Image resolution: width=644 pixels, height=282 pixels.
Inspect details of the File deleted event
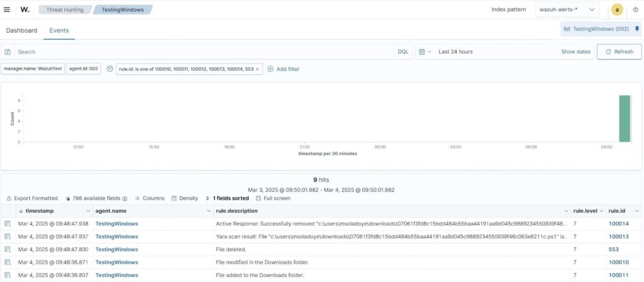[8, 249]
